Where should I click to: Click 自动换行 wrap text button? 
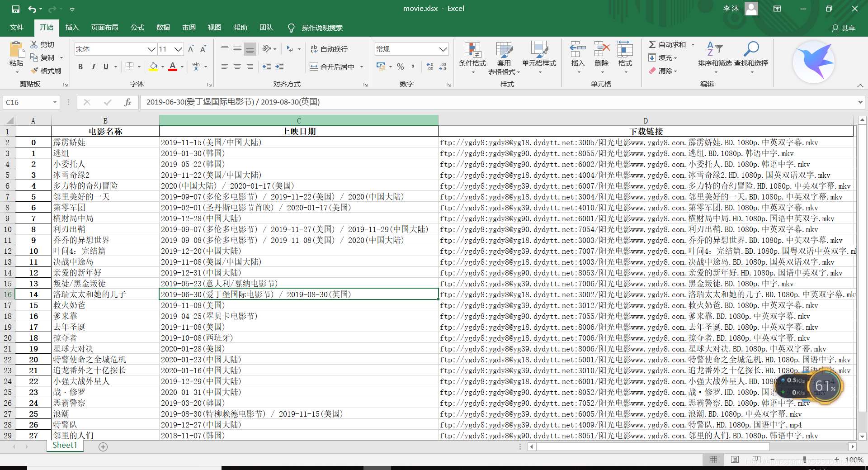[329, 49]
